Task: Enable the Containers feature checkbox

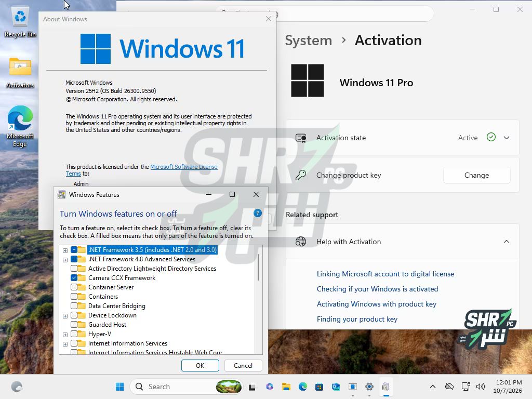Action: coord(74,297)
